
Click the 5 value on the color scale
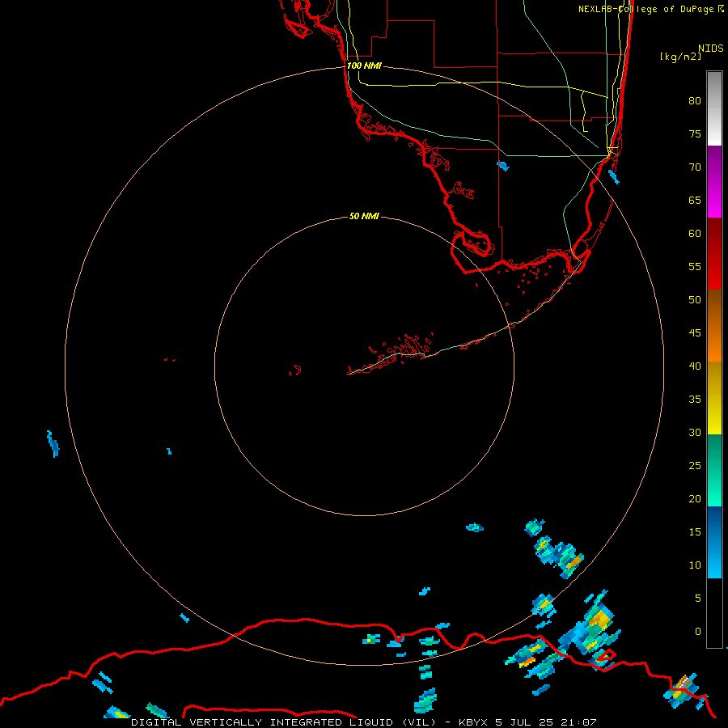698,599
